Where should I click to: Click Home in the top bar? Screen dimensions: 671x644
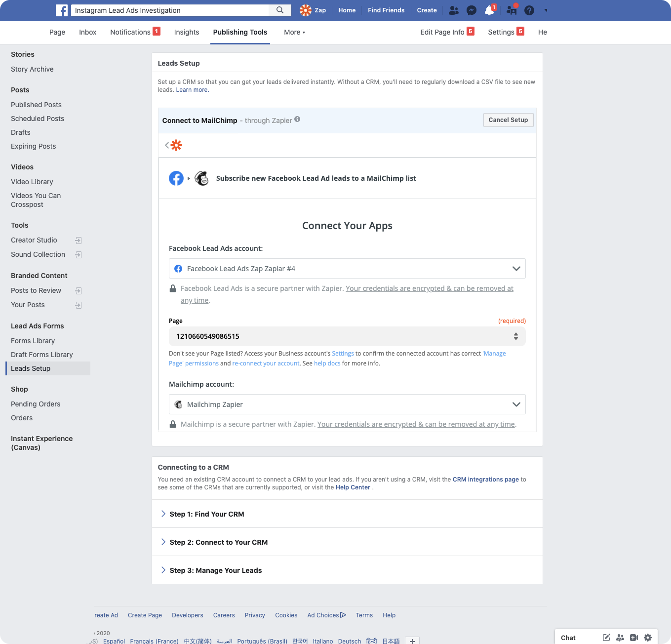pos(347,10)
